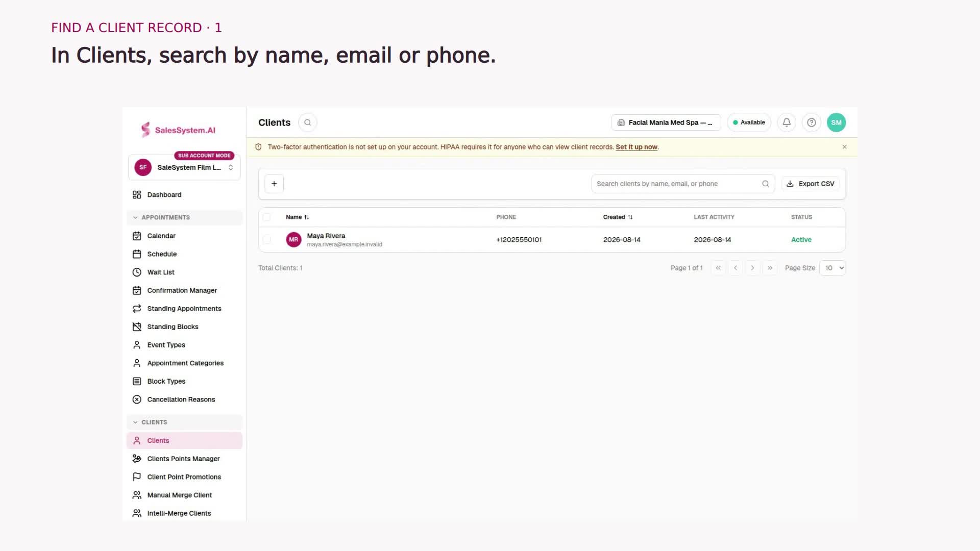The width and height of the screenshot is (980, 551).
Task: Open the Maya Rivera client record
Action: click(x=326, y=236)
